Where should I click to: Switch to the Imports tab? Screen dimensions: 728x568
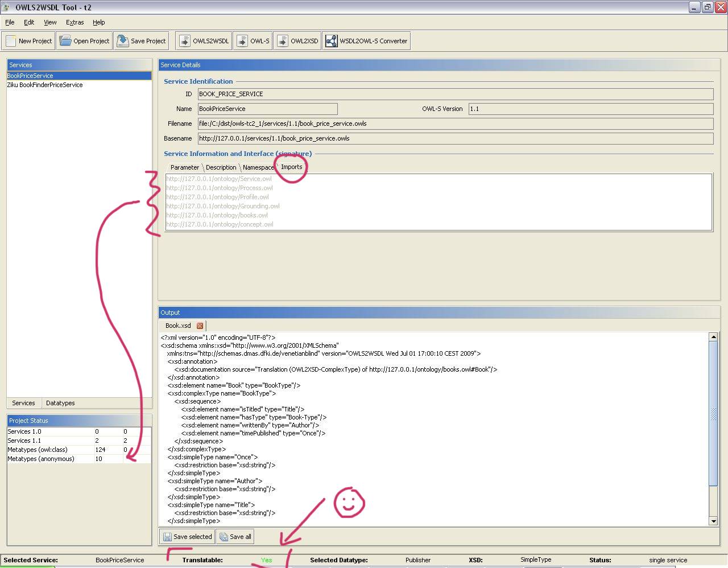[x=291, y=167]
